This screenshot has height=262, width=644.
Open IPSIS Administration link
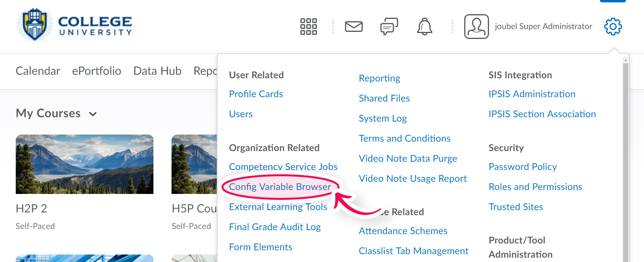coord(532,94)
